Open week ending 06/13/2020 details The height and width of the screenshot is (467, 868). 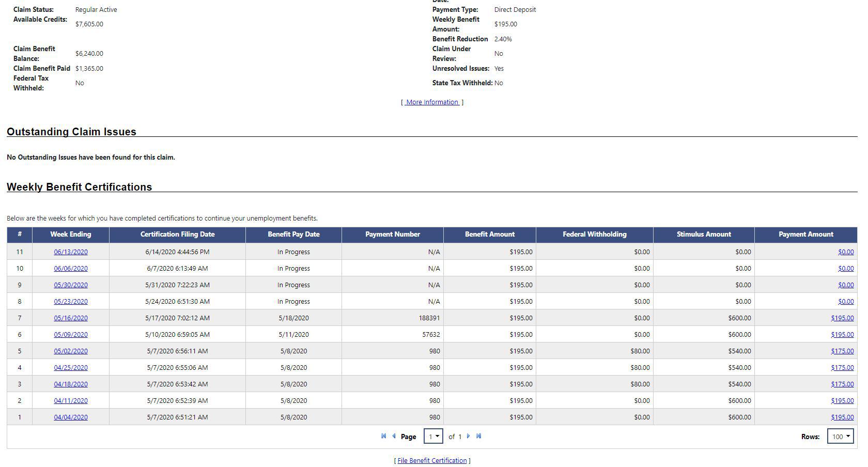(71, 252)
